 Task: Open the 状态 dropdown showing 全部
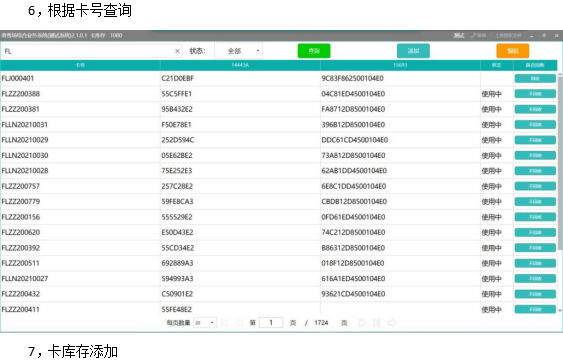click(238, 51)
